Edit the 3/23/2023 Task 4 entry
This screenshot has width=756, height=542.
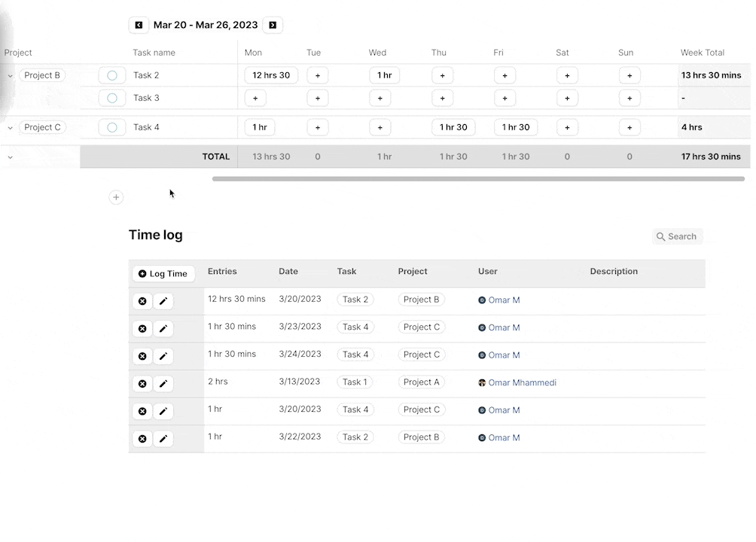click(163, 329)
